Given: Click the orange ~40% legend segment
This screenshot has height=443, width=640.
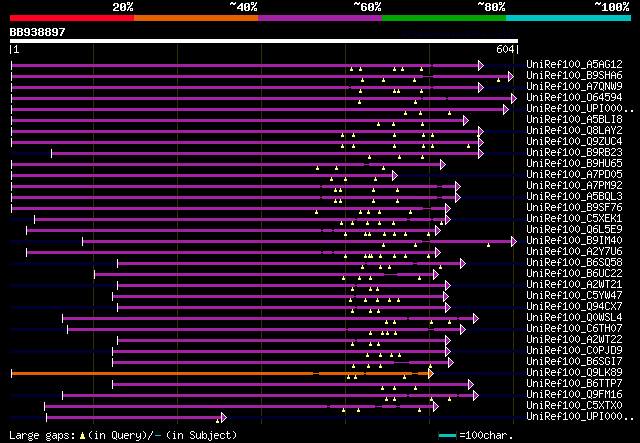Looking at the screenshot, I should [196, 18].
